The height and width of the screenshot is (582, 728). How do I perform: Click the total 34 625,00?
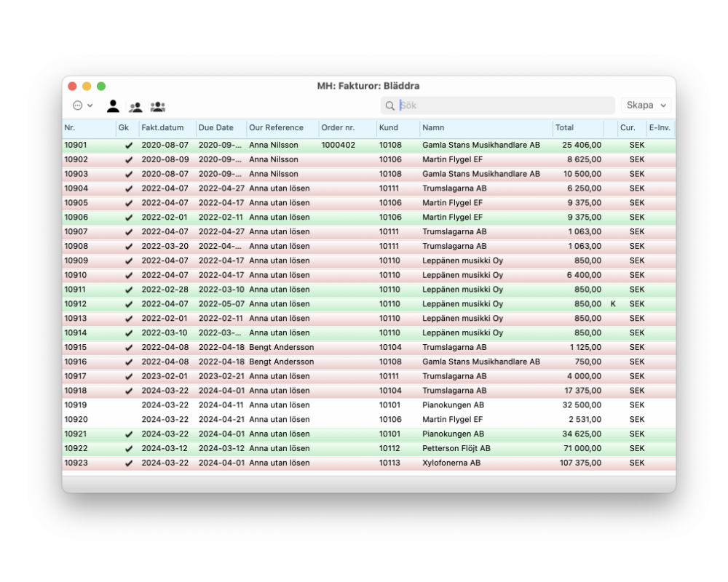[582, 434]
